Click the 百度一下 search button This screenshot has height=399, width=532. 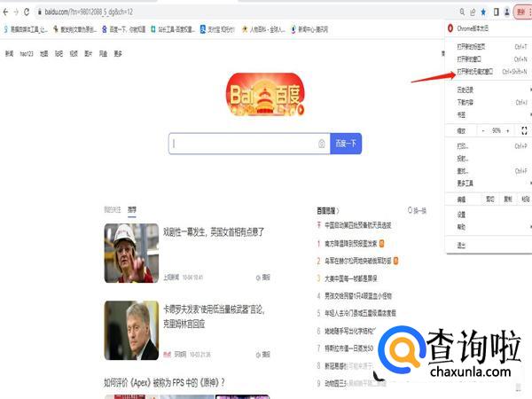pyautogui.click(x=346, y=144)
